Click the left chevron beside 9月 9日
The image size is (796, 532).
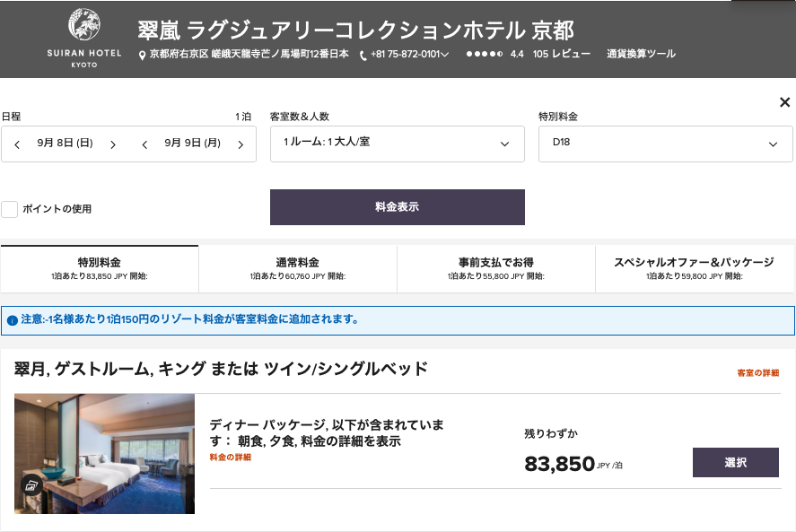144,144
